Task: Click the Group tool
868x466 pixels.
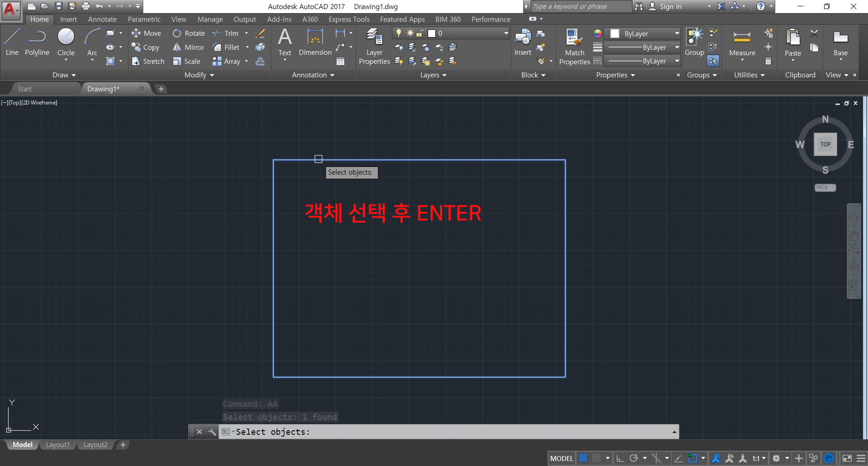Action: (694, 42)
